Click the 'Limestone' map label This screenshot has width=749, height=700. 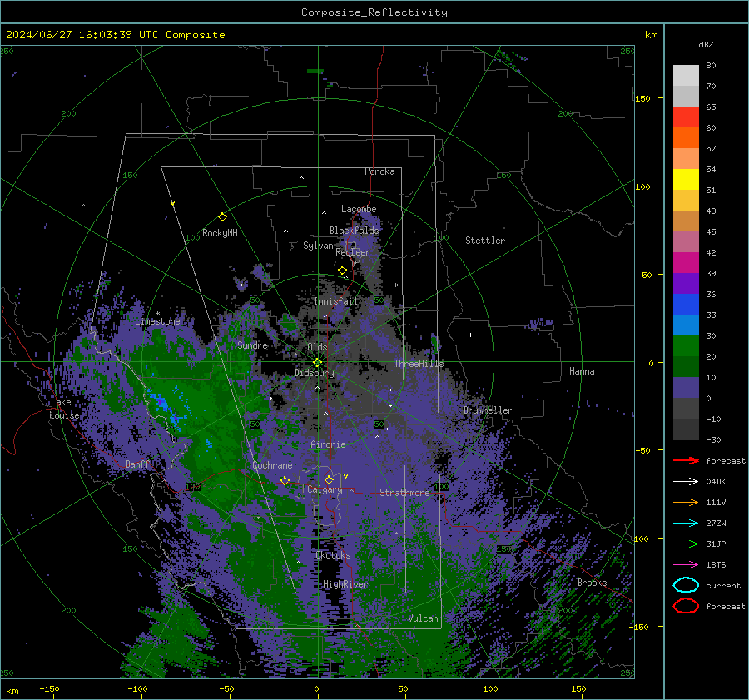[157, 321]
